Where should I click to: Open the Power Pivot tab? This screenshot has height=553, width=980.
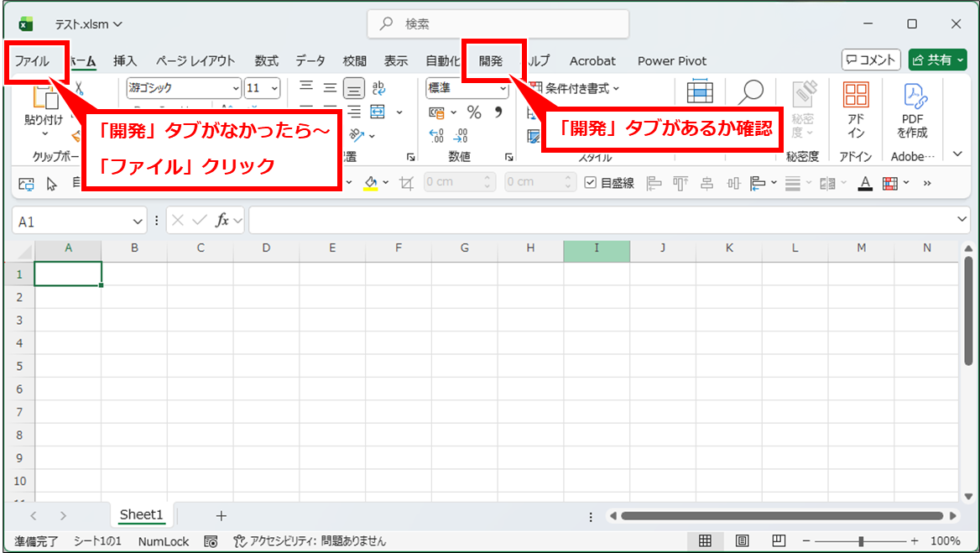tap(671, 60)
